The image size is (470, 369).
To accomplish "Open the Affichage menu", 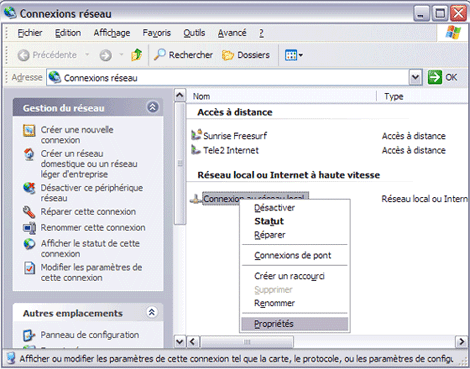I will [112, 33].
